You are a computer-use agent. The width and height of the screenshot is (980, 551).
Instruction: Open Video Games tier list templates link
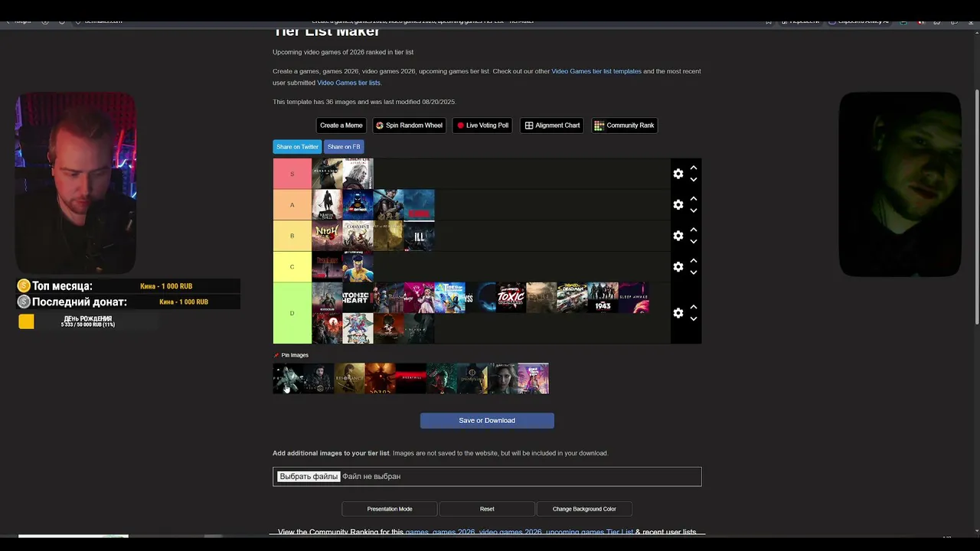click(596, 71)
